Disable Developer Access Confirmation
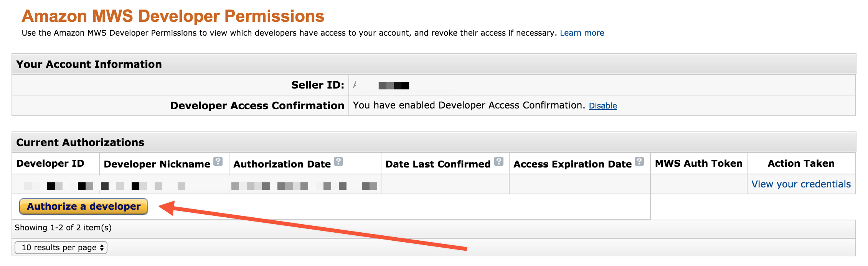This screenshot has height=266, width=868. click(x=603, y=106)
